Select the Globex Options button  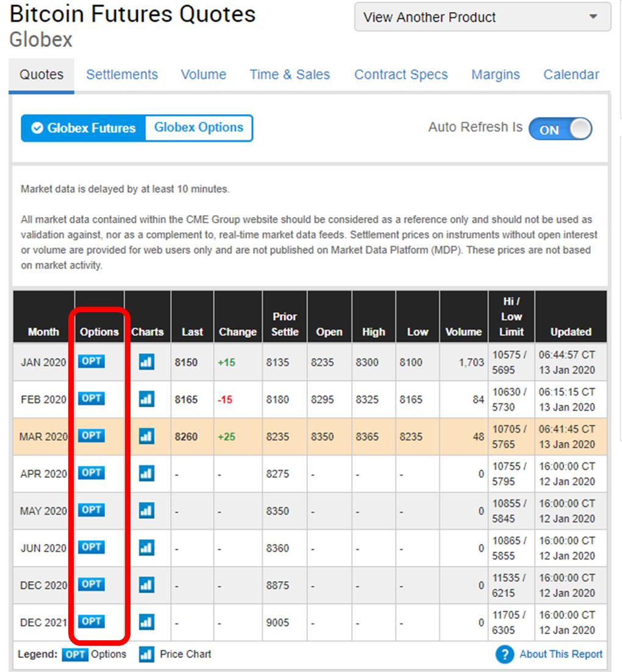coord(199,127)
